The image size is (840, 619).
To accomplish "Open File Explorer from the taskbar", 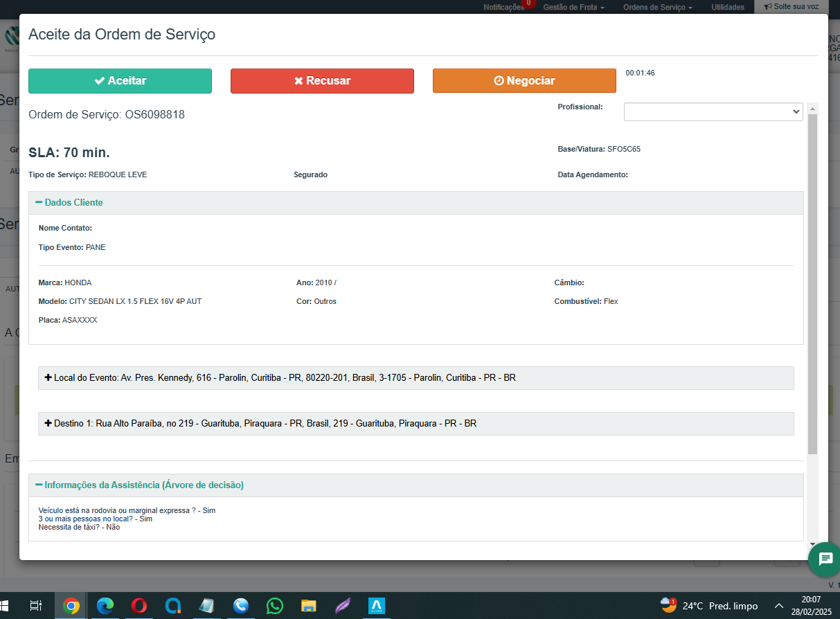I will (309, 606).
